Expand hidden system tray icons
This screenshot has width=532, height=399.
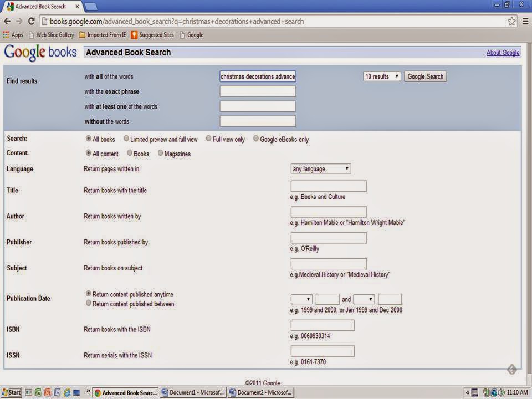[467, 392]
